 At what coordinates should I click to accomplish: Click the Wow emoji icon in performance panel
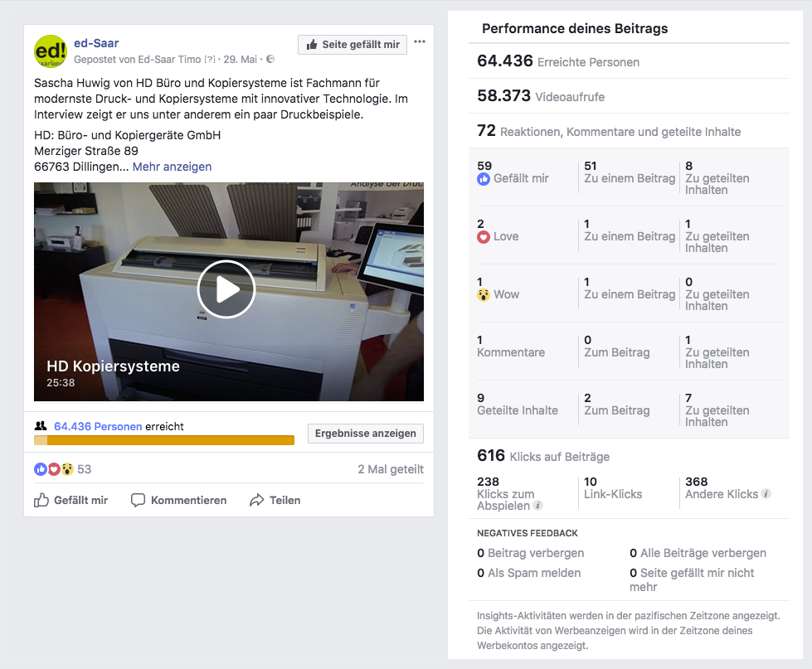pyautogui.click(x=484, y=295)
